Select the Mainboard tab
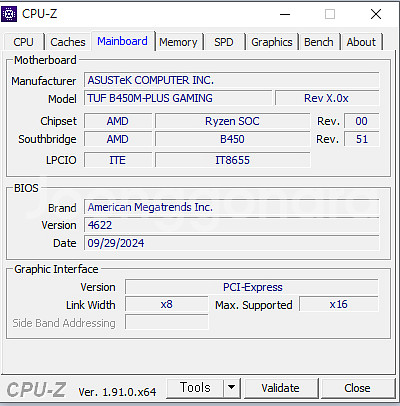 pyautogui.click(x=122, y=41)
